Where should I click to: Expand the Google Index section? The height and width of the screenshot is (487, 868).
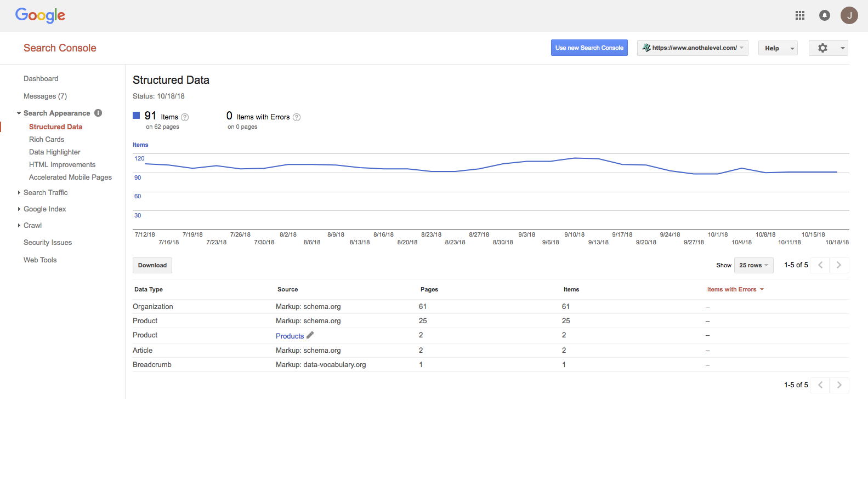pos(44,209)
